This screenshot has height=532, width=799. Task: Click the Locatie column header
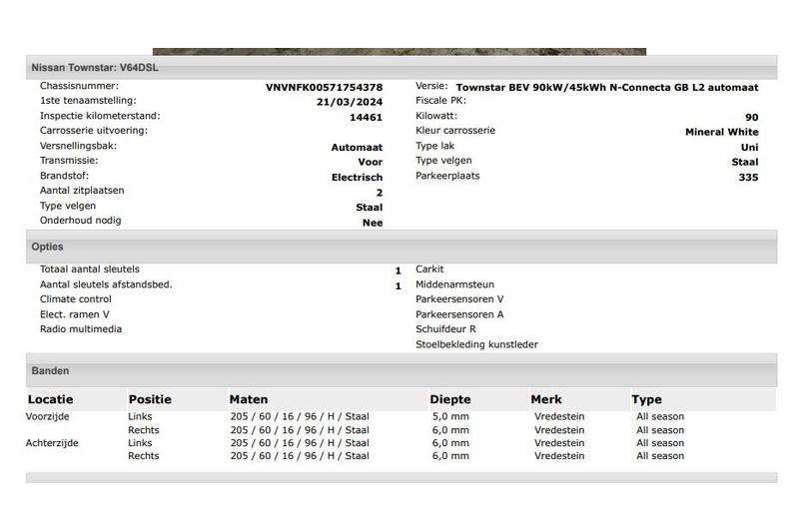point(50,399)
